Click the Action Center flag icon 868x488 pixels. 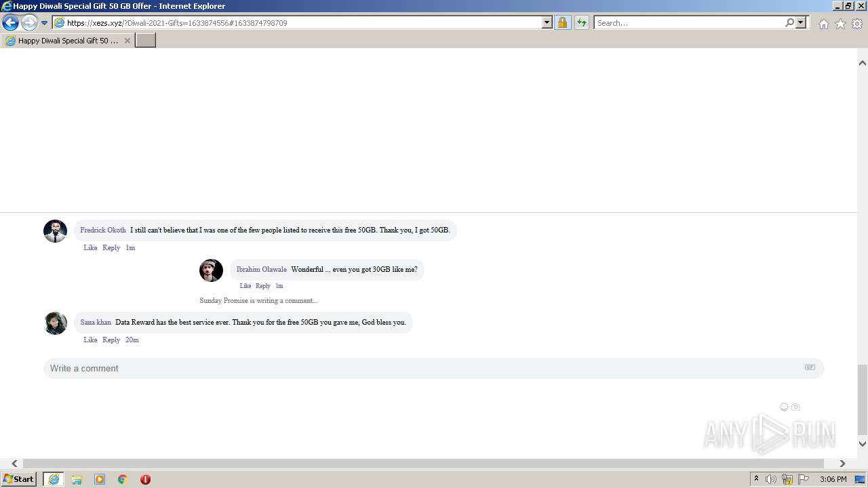[804, 479]
